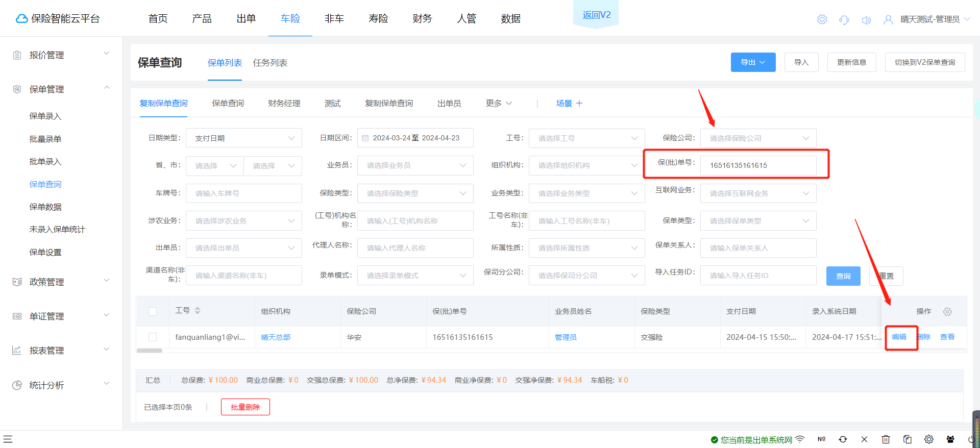Click the 统计分析 pie chart icon
The width and height of the screenshot is (980, 448).
point(17,385)
